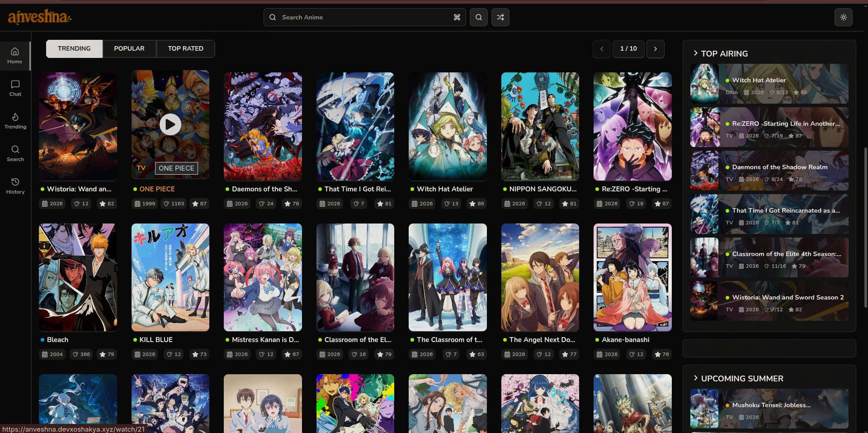Click the 1163 episodes badge under ONE PIECE
Image resolution: width=868 pixels, height=433 pixels.
click(x=174, y=204)
